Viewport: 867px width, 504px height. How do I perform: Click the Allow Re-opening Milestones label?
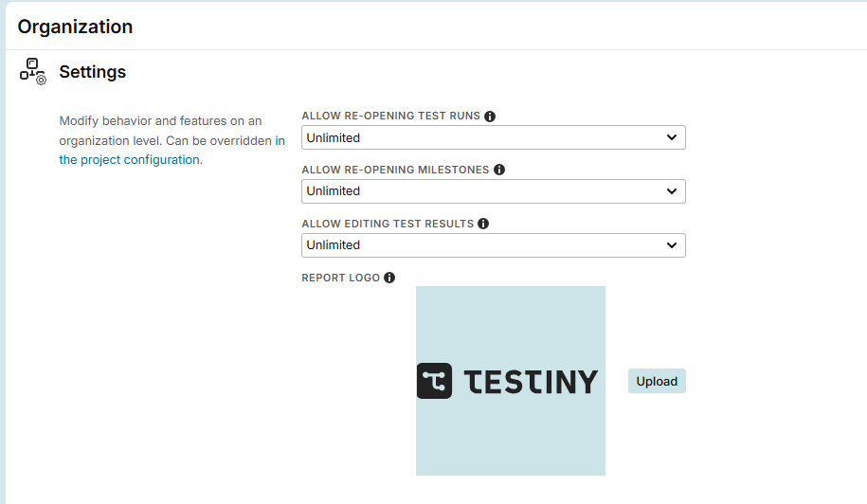(395, 171)
